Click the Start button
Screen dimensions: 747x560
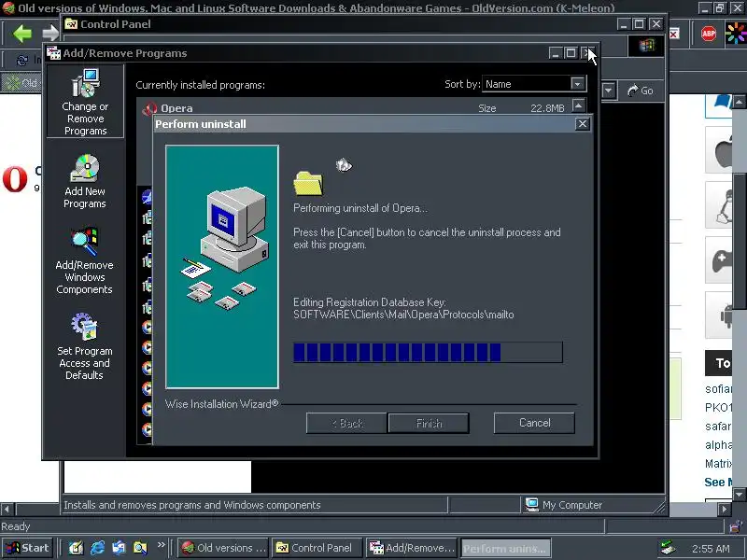pyautogui.click(x=27, y=548)
